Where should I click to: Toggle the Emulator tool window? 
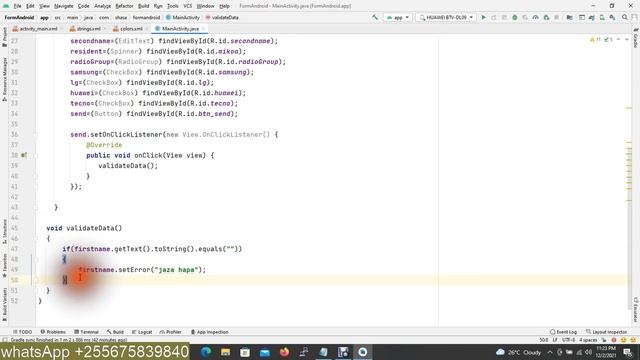[x=636, y=310]
